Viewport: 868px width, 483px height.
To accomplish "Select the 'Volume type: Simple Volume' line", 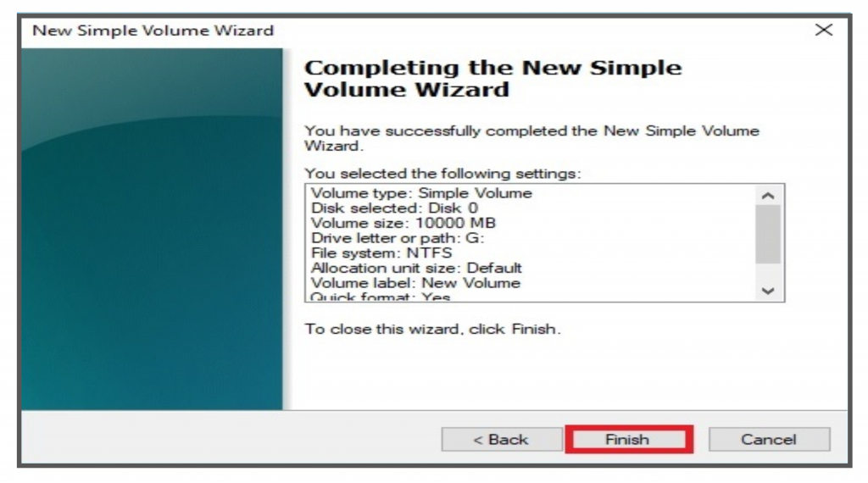I will (x=421, y=193).
